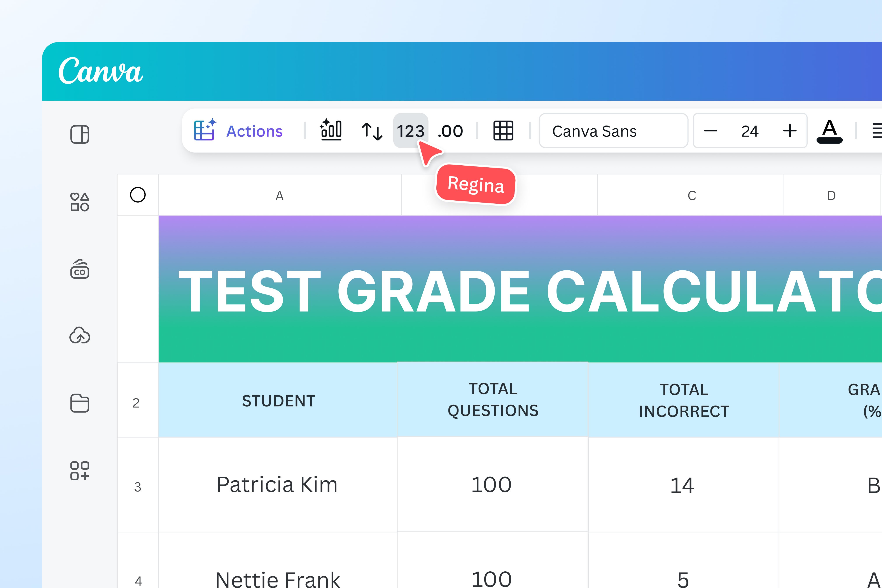Click the select-all circle in sheet corner
Viewport: 882px width, 588px height.
point(138,195)
